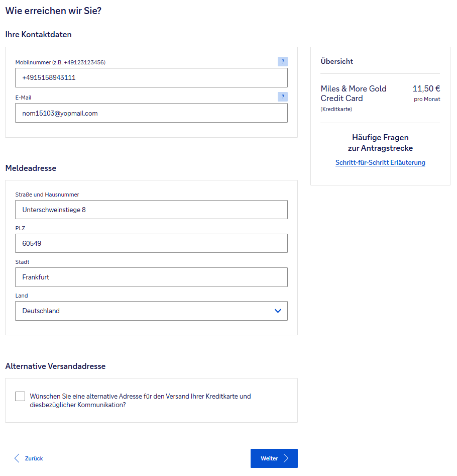
Task: Focus the E-Mail input field
Action: pos(151,113)
